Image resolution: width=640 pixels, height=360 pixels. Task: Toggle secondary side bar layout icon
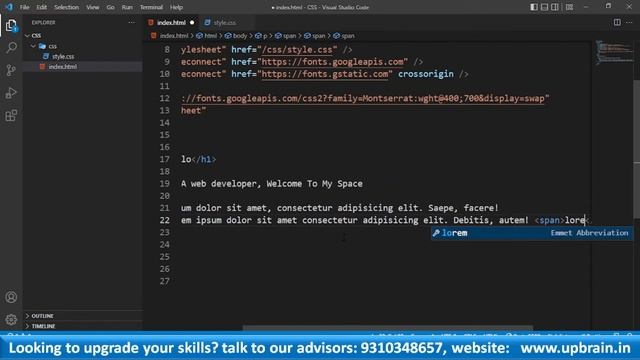pyautogui.click(x=555, y=7)
